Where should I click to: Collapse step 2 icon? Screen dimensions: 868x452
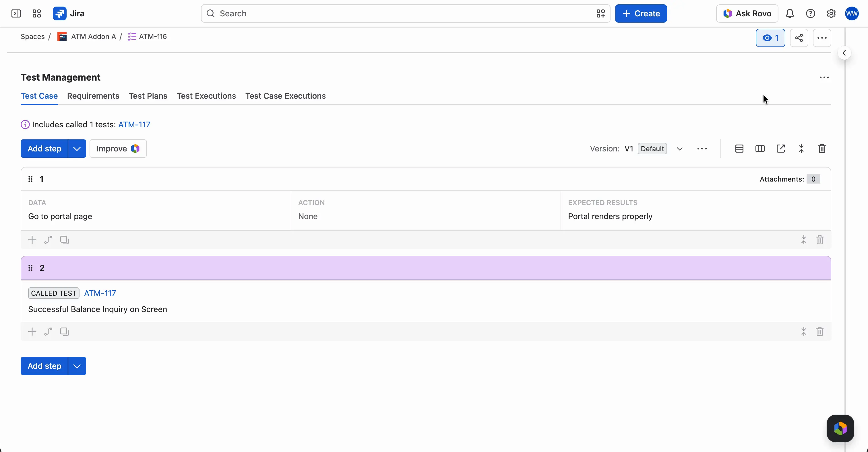pos(804,332)
